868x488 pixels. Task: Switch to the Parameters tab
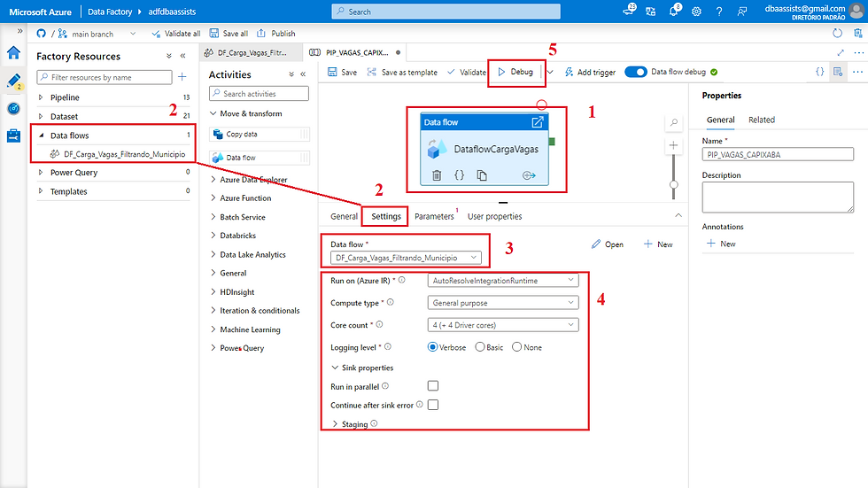[434, 216]
